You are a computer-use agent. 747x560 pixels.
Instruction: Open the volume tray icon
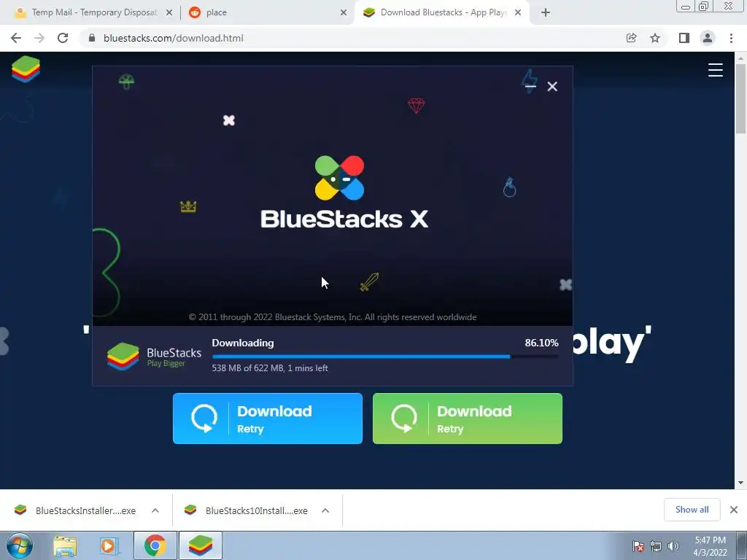click(x=673, y=546)
